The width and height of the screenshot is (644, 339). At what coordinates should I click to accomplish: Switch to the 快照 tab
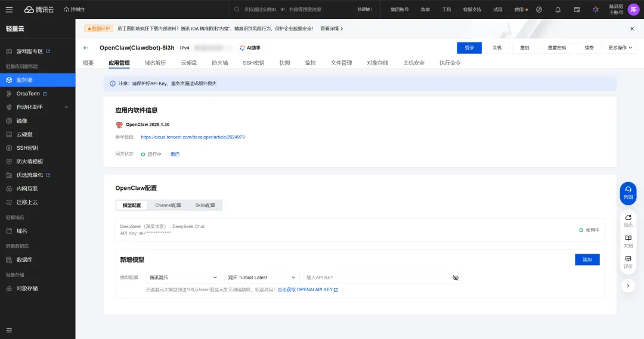pos(284,63)
